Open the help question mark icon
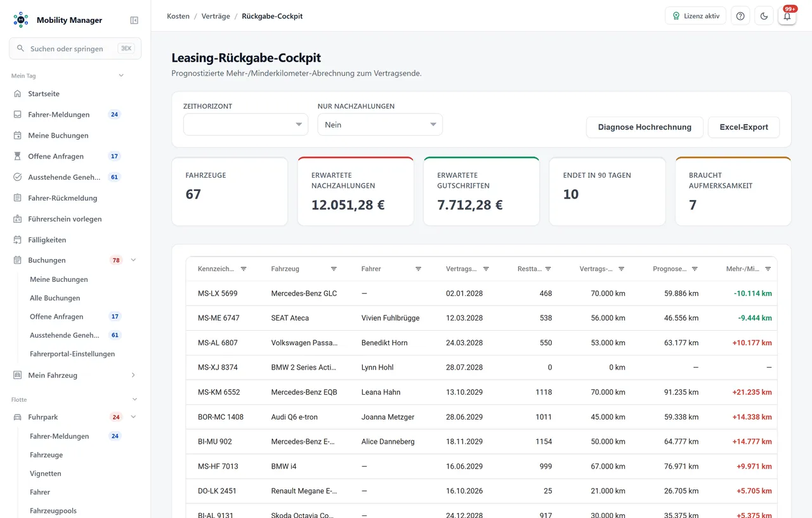The width and height of the screenshot is (812, 518). point(740,16)
